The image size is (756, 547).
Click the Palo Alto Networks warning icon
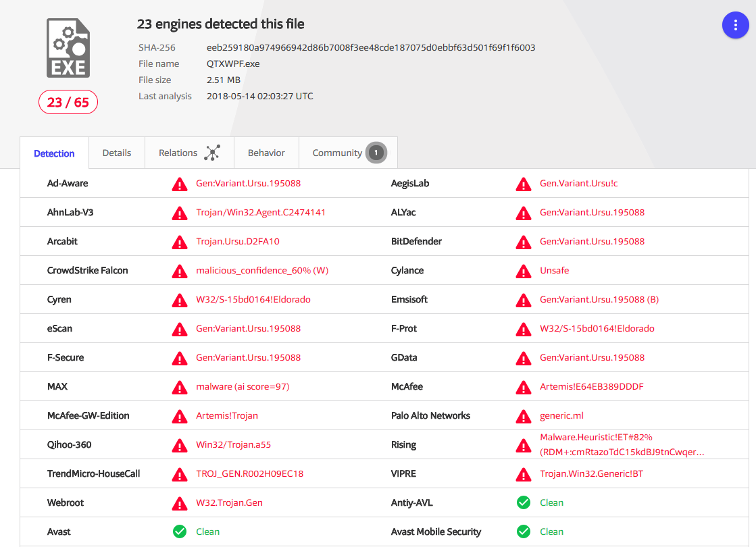[x=524, y=417]
